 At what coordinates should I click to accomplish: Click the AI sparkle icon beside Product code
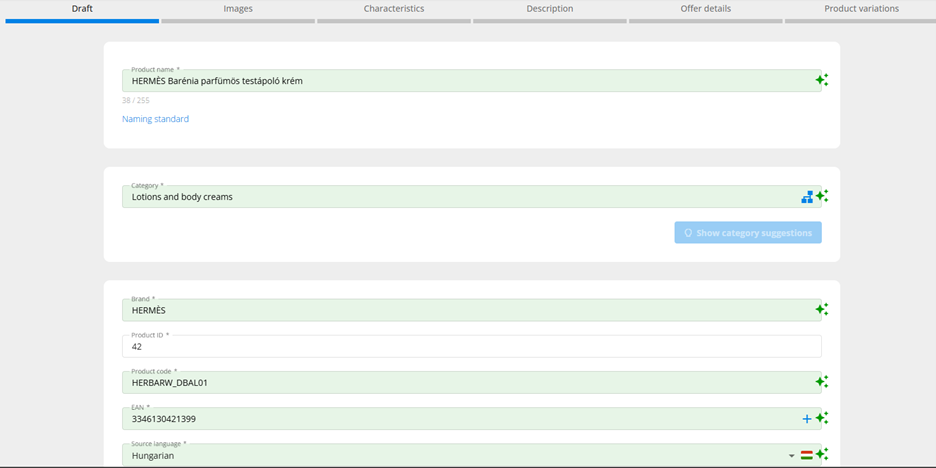821,381
